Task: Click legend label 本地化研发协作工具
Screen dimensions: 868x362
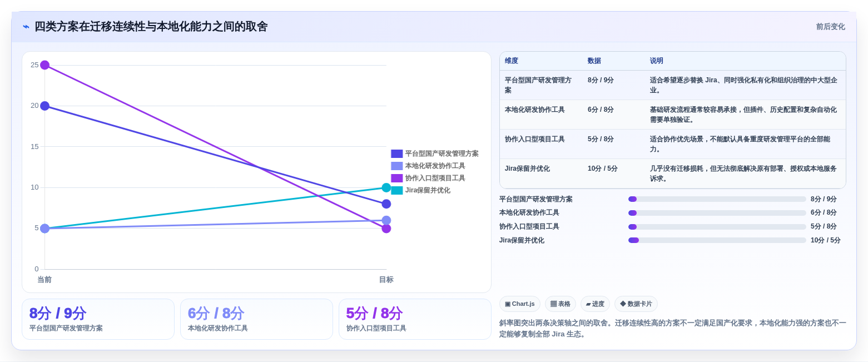Action: click(435, 166)
